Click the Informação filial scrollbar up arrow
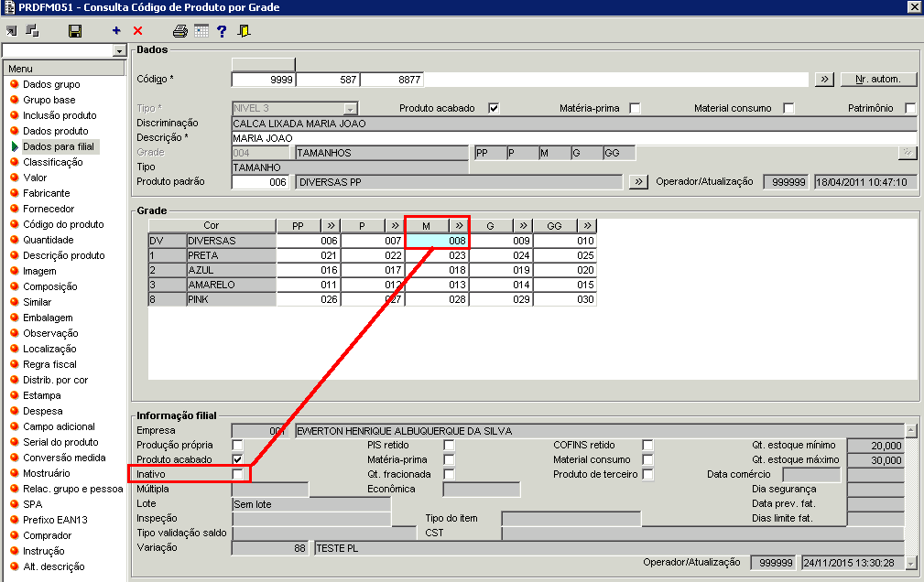 coord(911,431)
